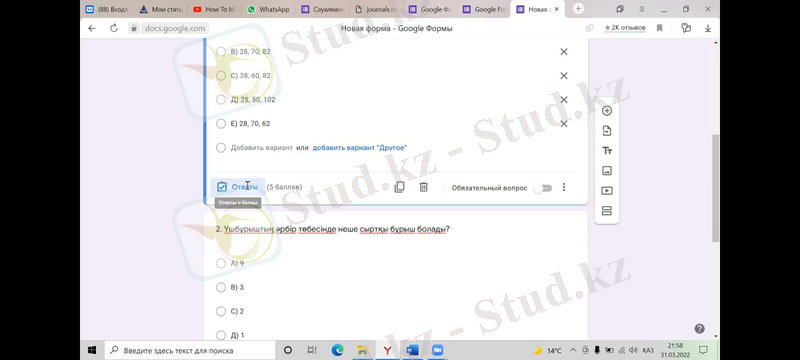
Task: Click the page's vertical scrollbar thumb
Action: (x=715, y=189)
